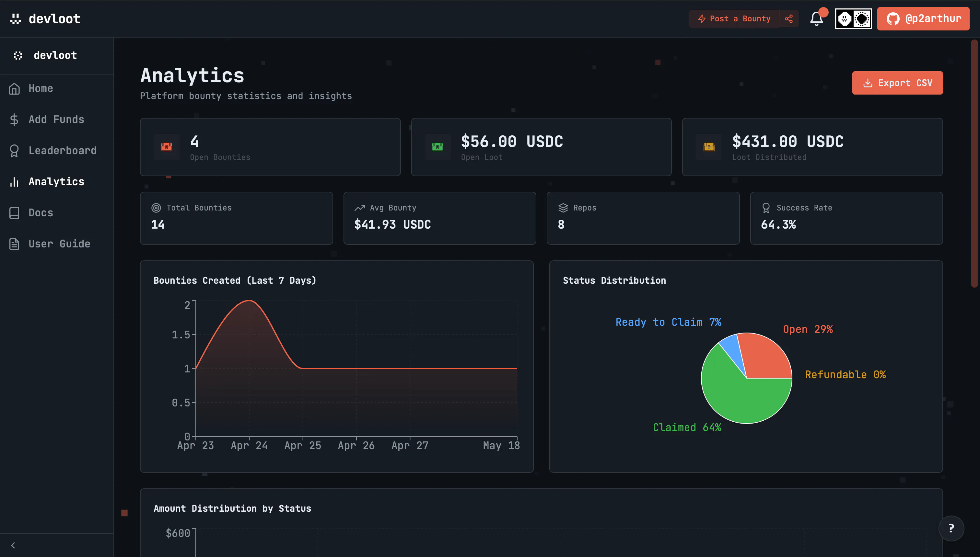This screenshot has height=557, width=980.
Task: Click the "$41.93 USDC" Avg Bounty value
Action: (392, 224)
